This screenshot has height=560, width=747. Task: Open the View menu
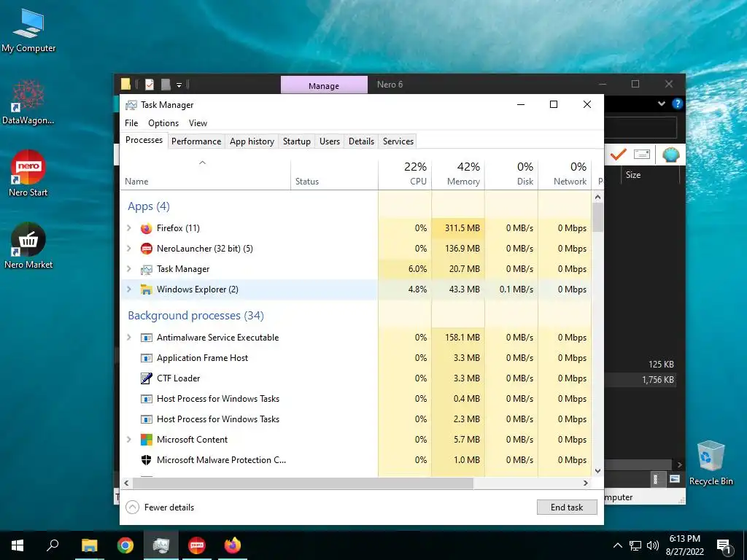(x=198, y=123)
